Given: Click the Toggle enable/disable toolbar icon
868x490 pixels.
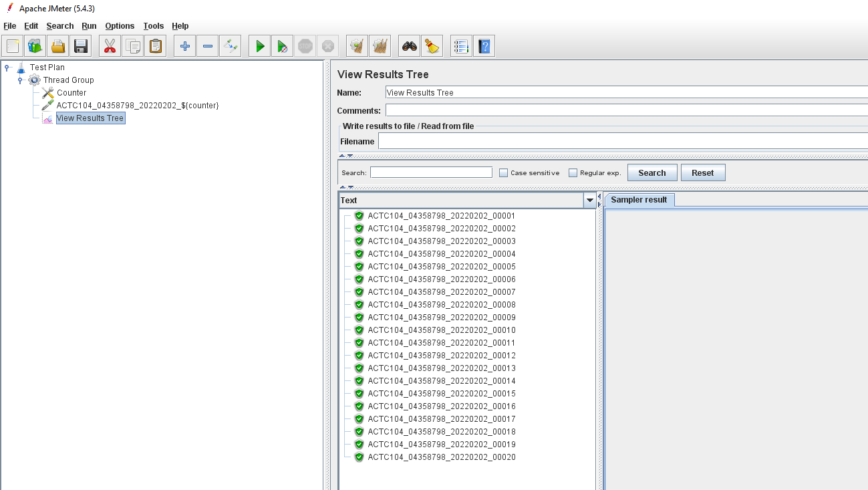Looking at the screenshot, I should click(x=231, y=46).
